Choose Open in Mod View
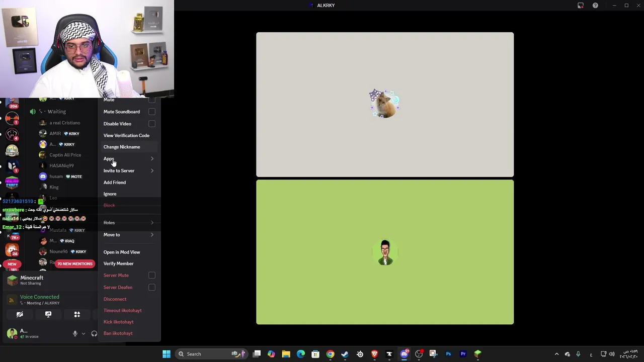 (129, 252)
